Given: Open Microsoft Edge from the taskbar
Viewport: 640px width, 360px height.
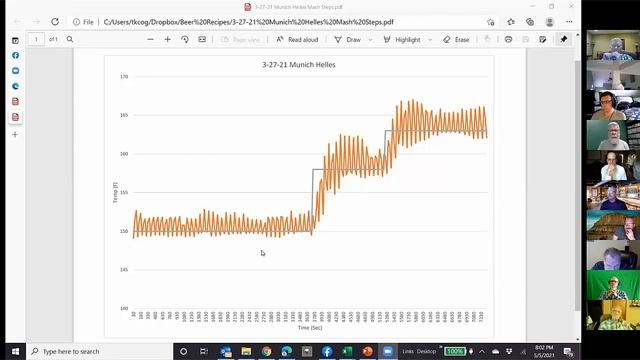Looking at the screenshot, I should 287,351.
